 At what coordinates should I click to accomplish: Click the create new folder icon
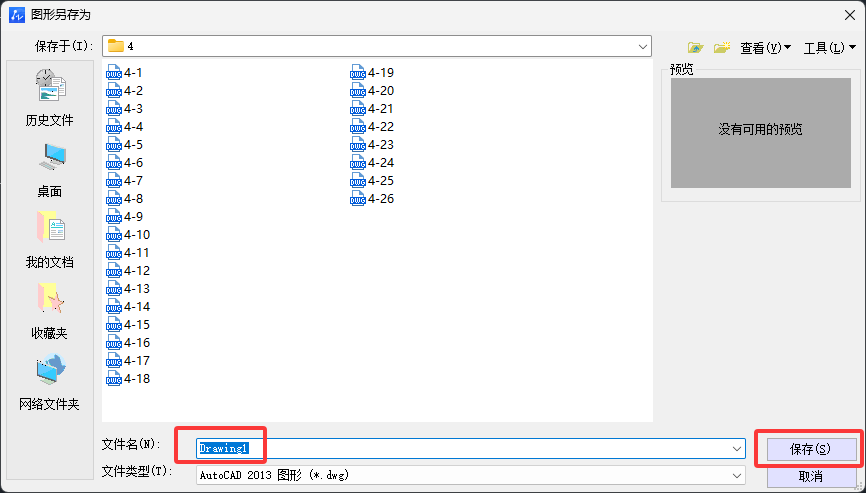pos(722,48)
